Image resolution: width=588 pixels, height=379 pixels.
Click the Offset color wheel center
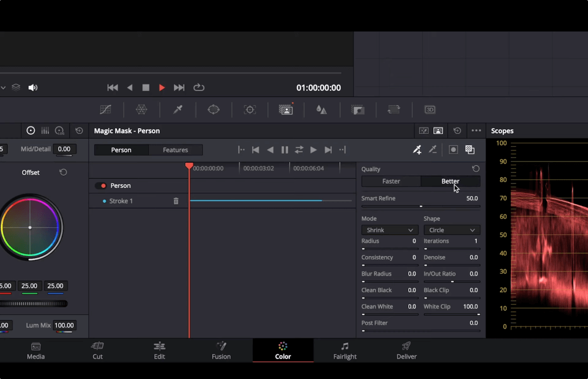(x=30, y=227)
